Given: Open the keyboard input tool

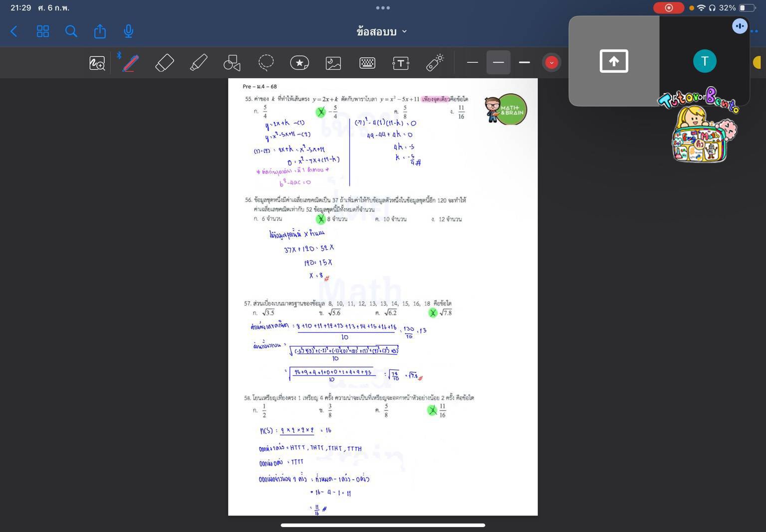Looking at the screenshot, I should (x=367, y=62).
